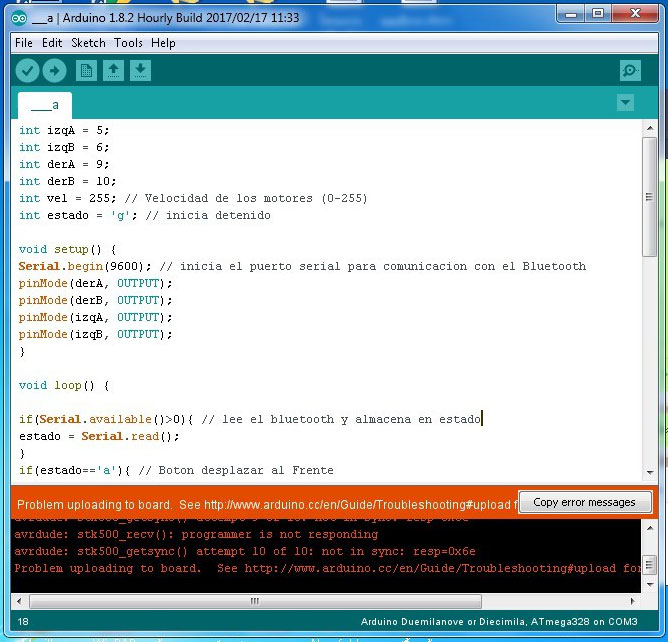Click the Arduino logo in the title bar

(x=19, y=18)
